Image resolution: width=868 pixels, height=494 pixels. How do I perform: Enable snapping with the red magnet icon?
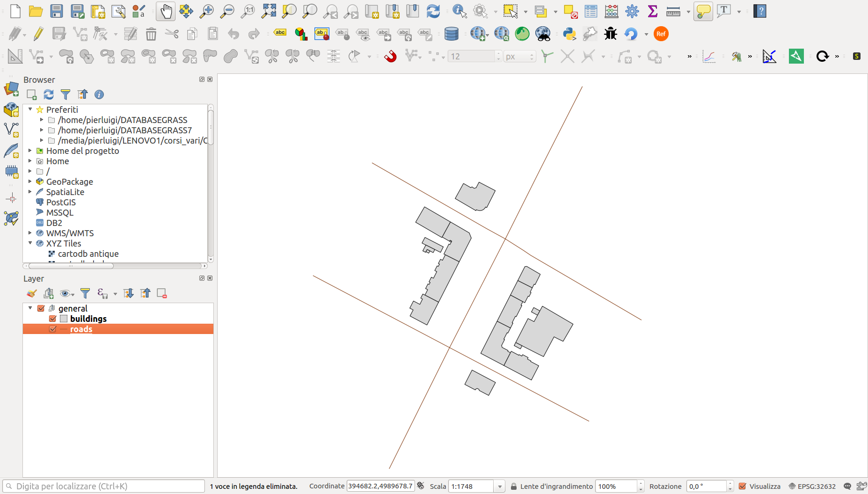[x=390, y=57]
